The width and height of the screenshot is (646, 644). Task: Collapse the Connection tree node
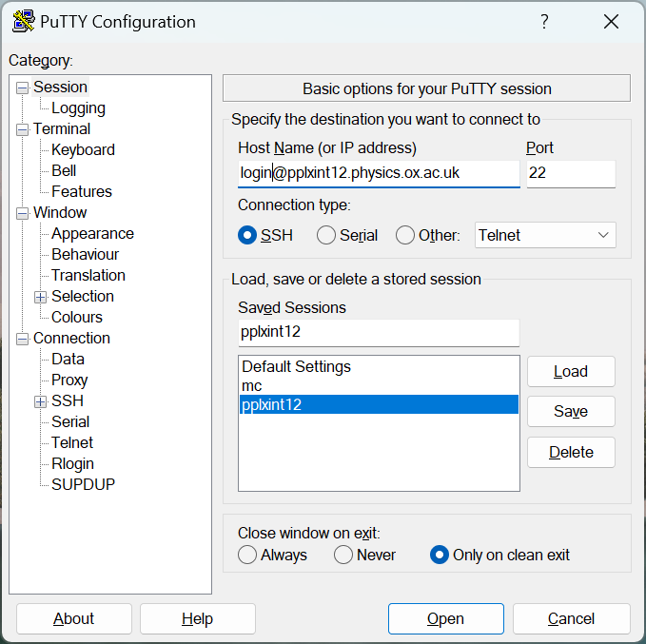(22, 339)
